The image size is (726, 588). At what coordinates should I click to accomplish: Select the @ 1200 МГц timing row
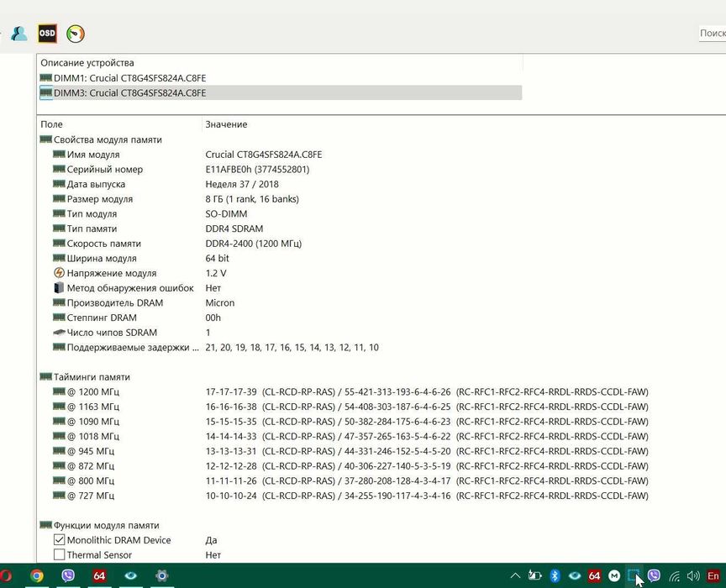[x=350, y=391]
